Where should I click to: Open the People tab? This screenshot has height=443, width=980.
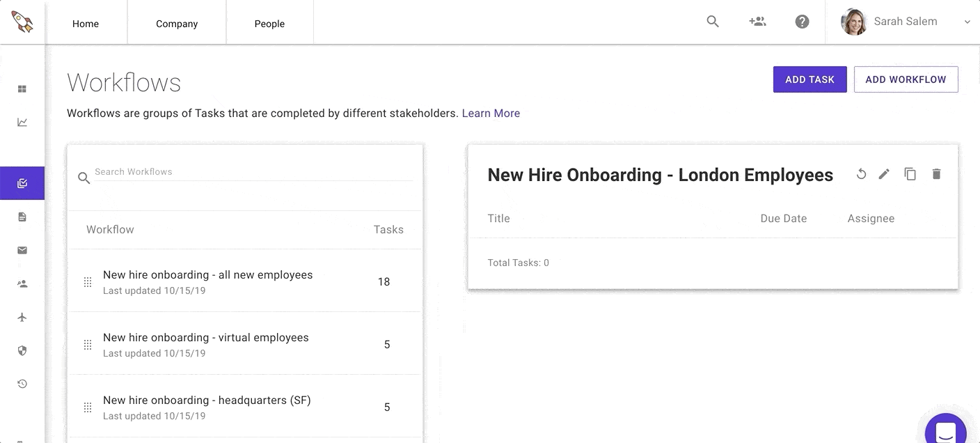tap(269, 24)
